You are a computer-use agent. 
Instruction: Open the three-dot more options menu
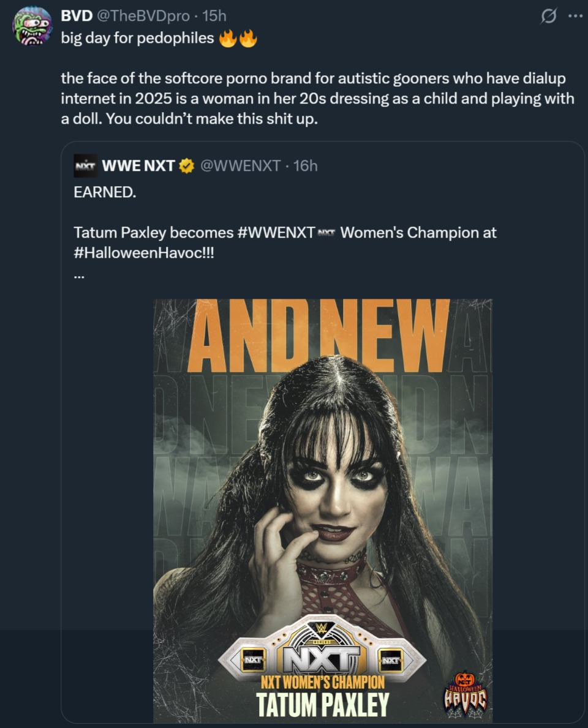[576, 17]
